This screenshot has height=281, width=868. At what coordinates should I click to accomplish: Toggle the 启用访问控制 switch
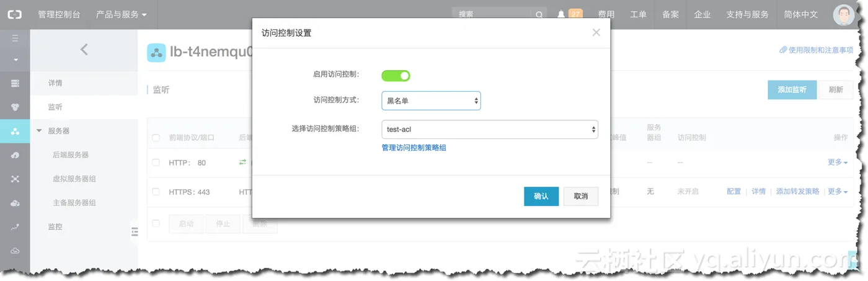point(396,76)
